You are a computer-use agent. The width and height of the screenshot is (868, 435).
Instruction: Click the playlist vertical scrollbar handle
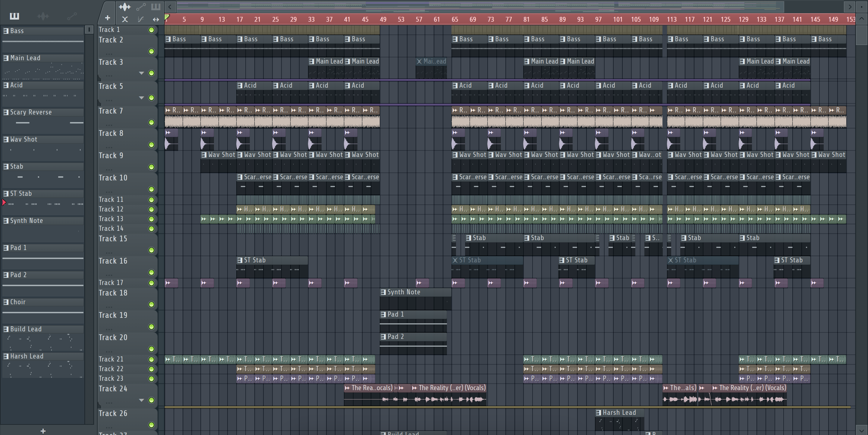pyautogui.click(x=862, y=35)
